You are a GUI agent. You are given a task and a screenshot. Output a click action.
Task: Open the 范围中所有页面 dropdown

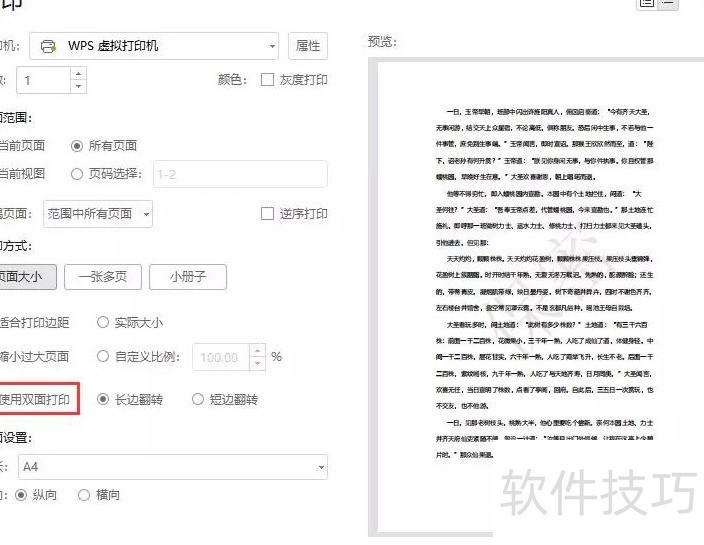(x=98, y=214)
